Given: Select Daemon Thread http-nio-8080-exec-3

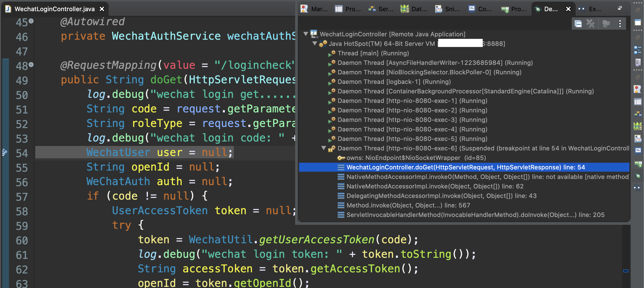Looking at the screenshot, I should click(464, 120).
